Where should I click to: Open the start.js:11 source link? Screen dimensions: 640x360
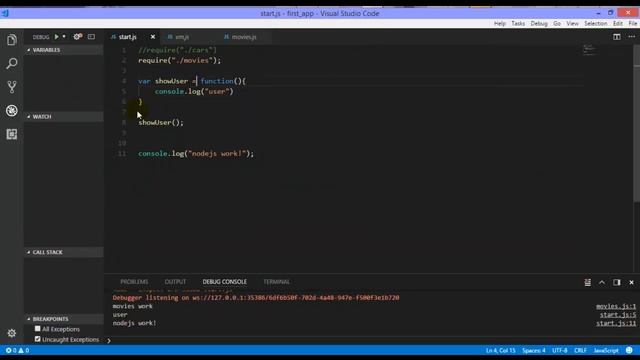coord(616,323)
